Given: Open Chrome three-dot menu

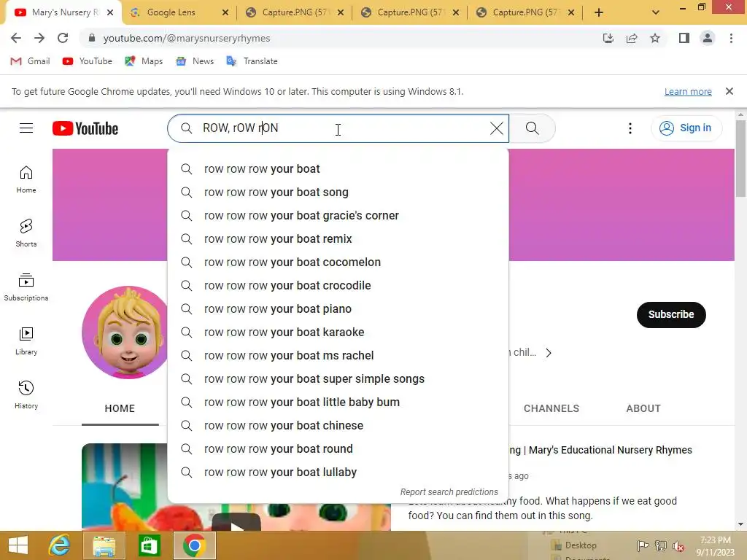Looking at the screenshot, I should [731, 38].
